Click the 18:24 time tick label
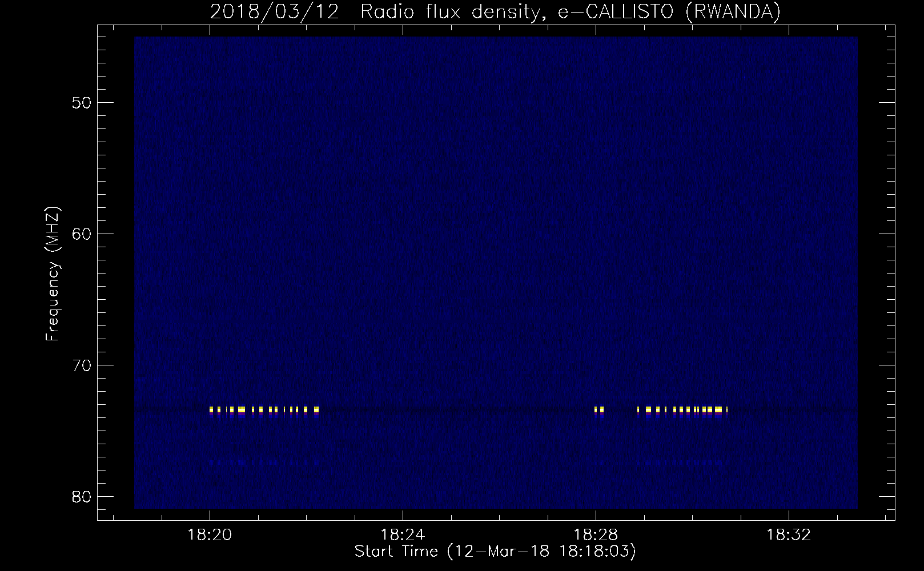The image size is (924, 571). click(403, 535)
